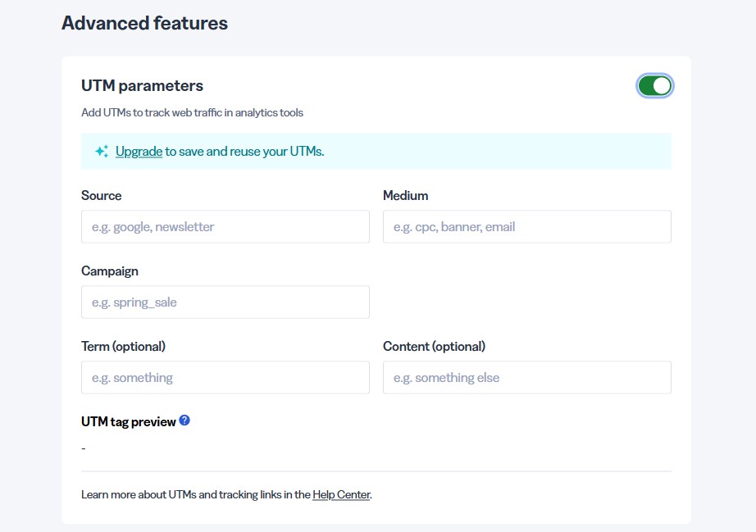Focus the Source input field
The width and height of the screenshot is (756, 532).
click(225, 226)
